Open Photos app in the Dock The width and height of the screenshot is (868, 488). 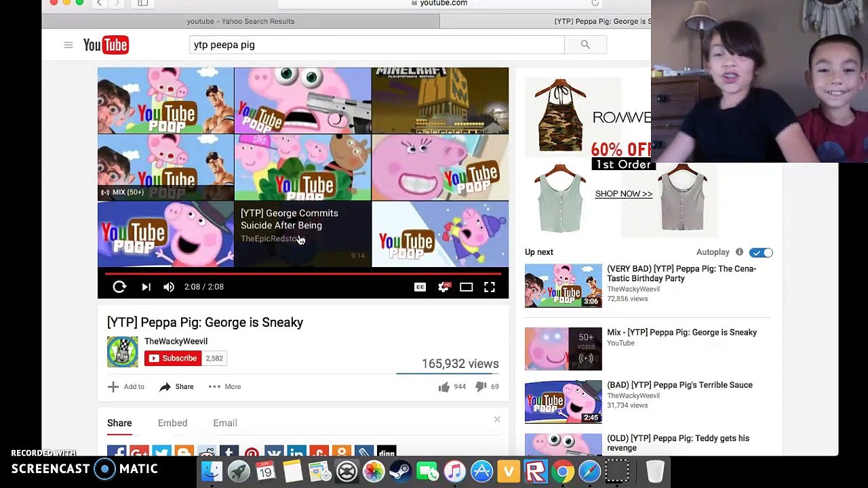coord(374,470)
